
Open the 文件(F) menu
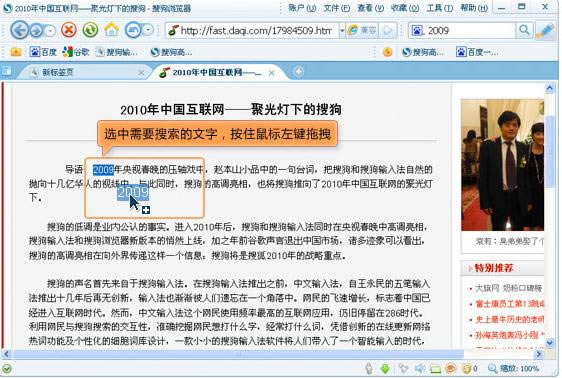337,8
